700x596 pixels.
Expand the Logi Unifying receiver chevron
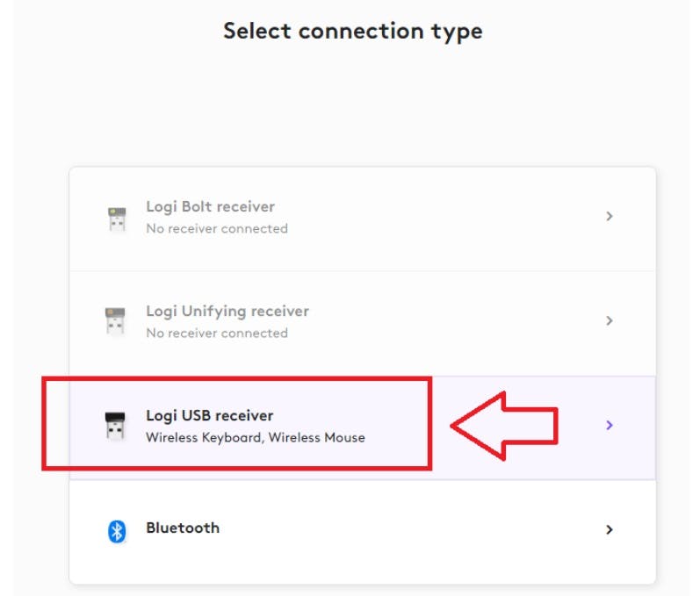coord(609,321)
